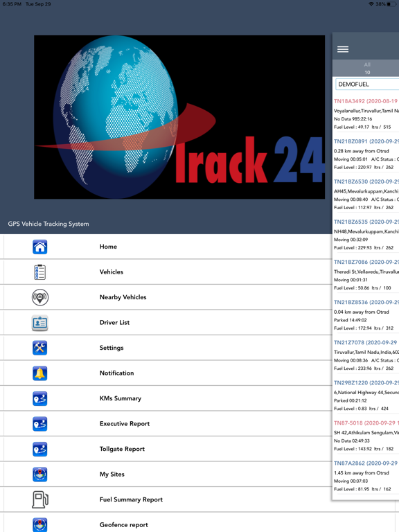The height and width of the screenshot is (532, 399).
Task: Open the Executive Report entry
Action: [x=166, y=423]
